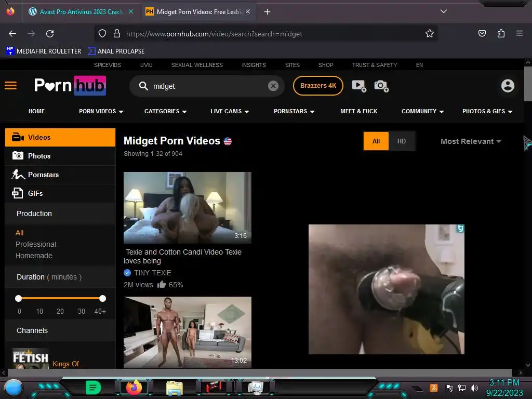The width and height of the screenshot is (532, 399).
Task: Open the Insights link
Action: point(254,65)
